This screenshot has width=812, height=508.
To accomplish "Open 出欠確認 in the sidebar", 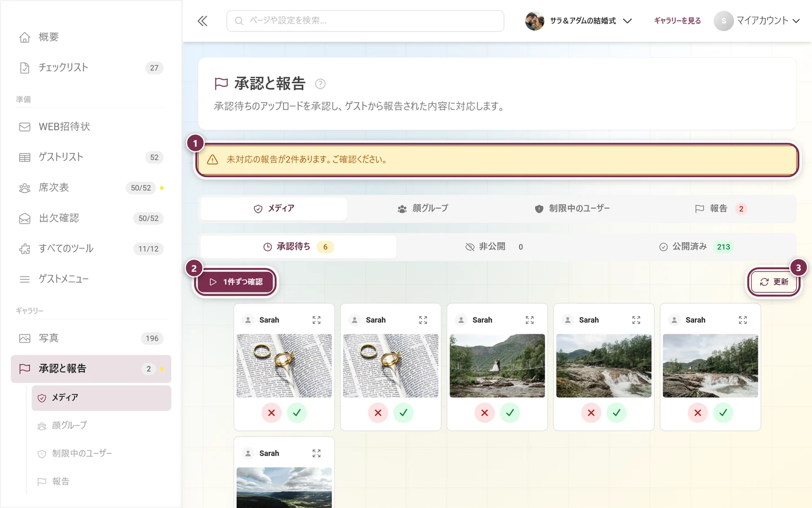I will point(91,218).
